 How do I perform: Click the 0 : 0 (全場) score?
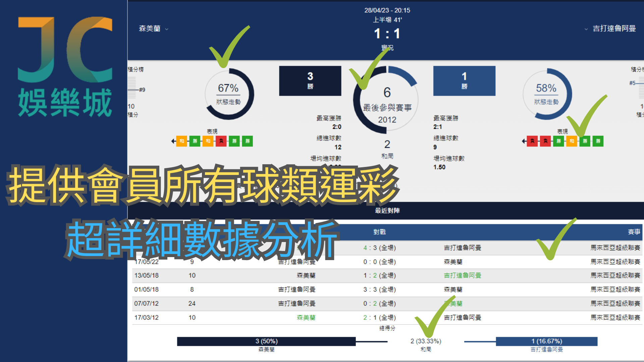click(379, 262)
